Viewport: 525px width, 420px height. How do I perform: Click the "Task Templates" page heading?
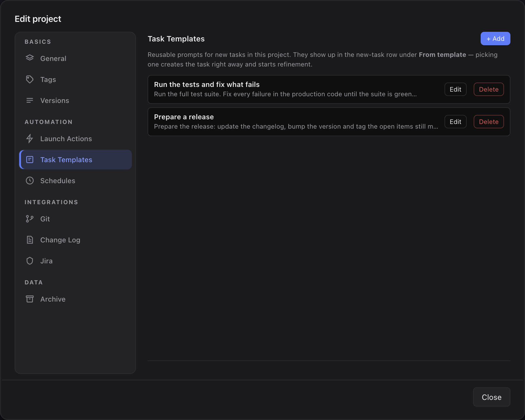click(176, 38)
